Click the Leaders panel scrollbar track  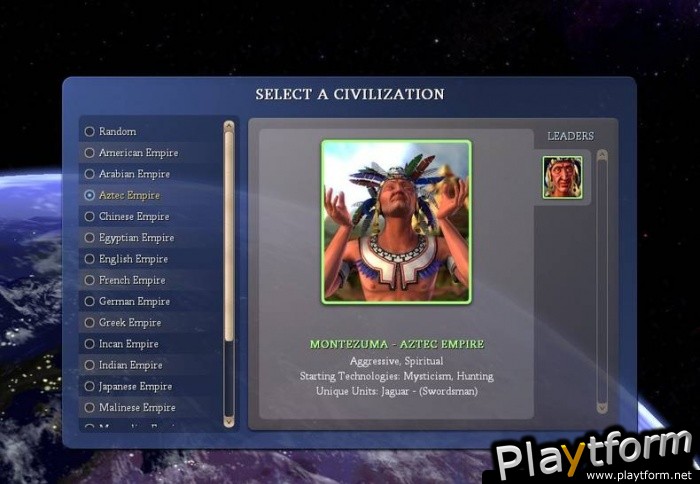602,281
